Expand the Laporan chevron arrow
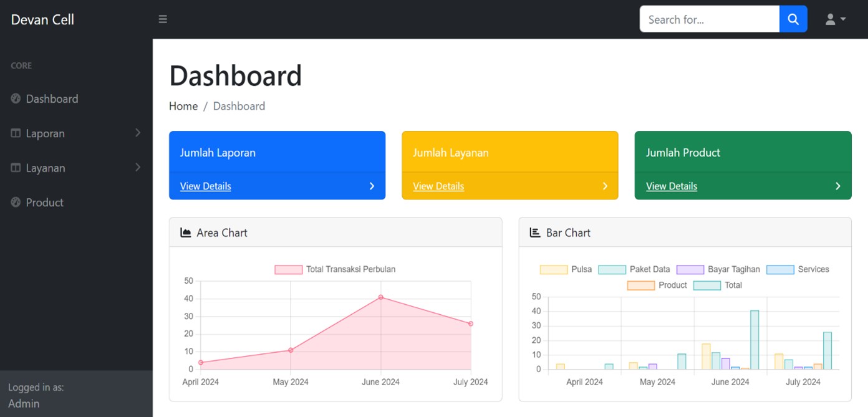This screenshot has height=417, width=868. [x=138, y=133]
